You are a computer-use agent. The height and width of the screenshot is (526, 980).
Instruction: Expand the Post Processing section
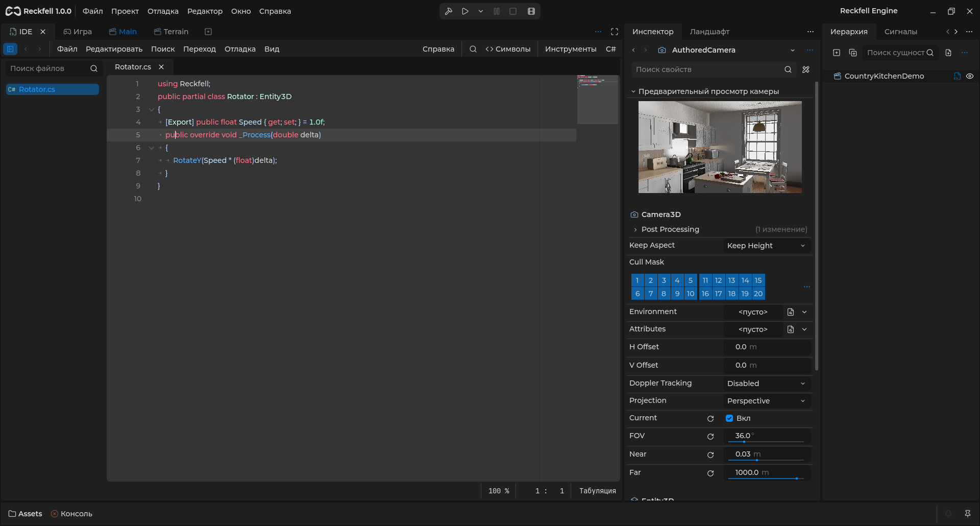point(670,229)
